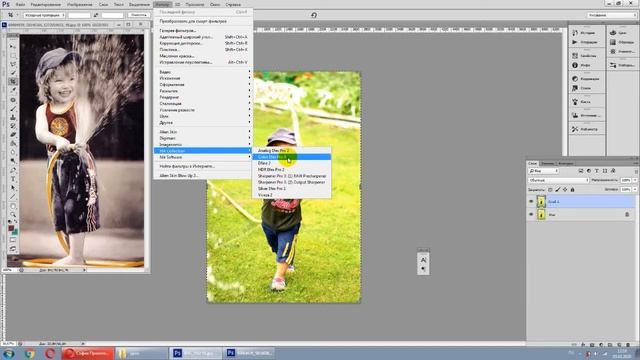
Task: Open the workspace switcher dropdown
Action: point(612,15)
